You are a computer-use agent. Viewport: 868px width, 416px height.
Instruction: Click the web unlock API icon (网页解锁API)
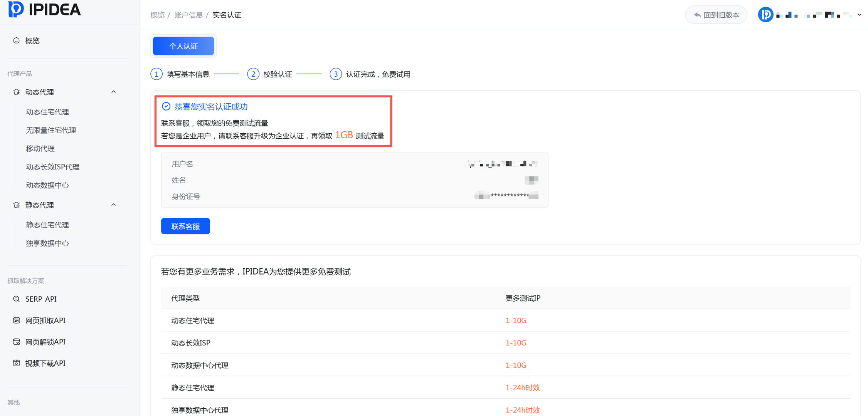coord(16,342)
